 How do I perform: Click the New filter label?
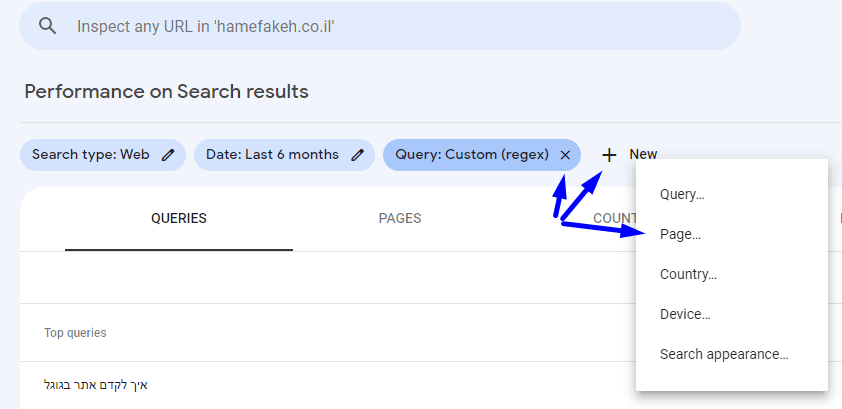click(643, 155)
